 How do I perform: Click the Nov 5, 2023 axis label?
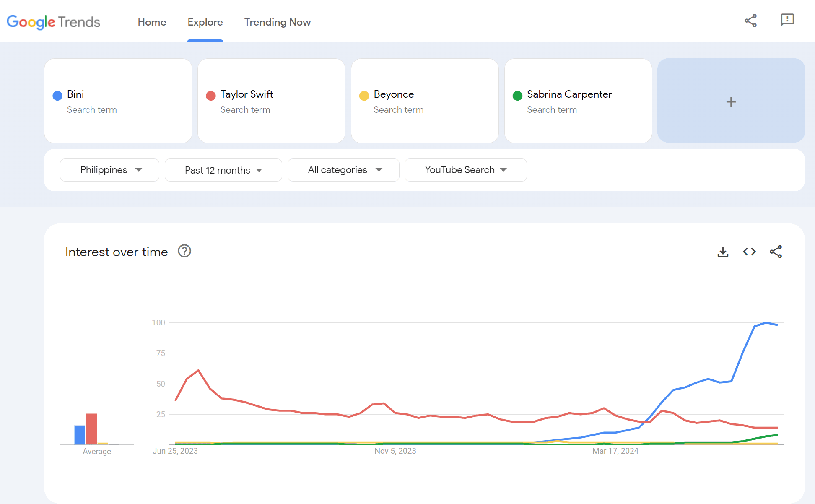tap(395, 451)
